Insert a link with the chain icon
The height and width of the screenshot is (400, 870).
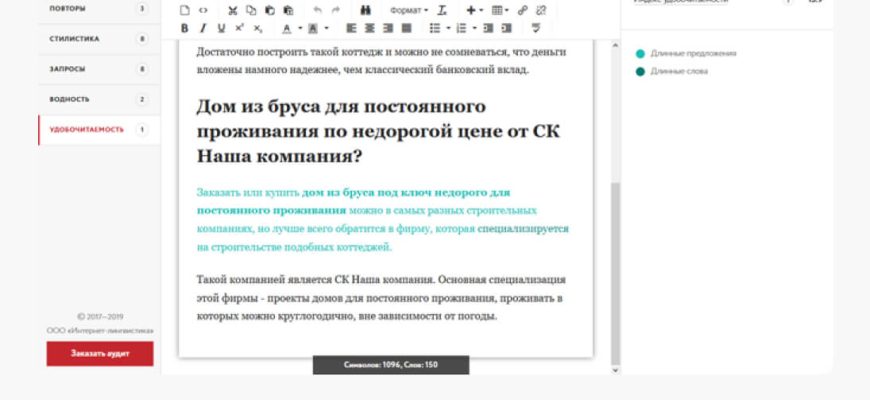(x=523, y=10)
